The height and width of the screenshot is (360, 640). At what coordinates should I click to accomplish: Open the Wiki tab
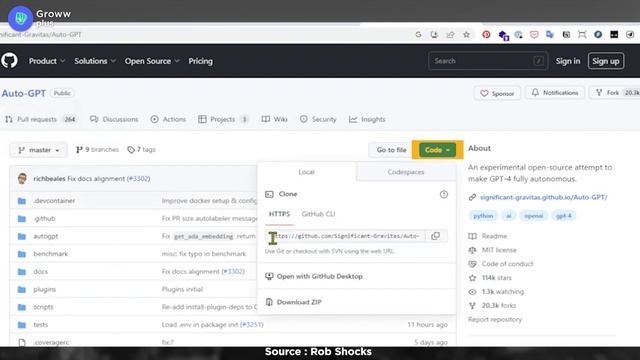275,119
